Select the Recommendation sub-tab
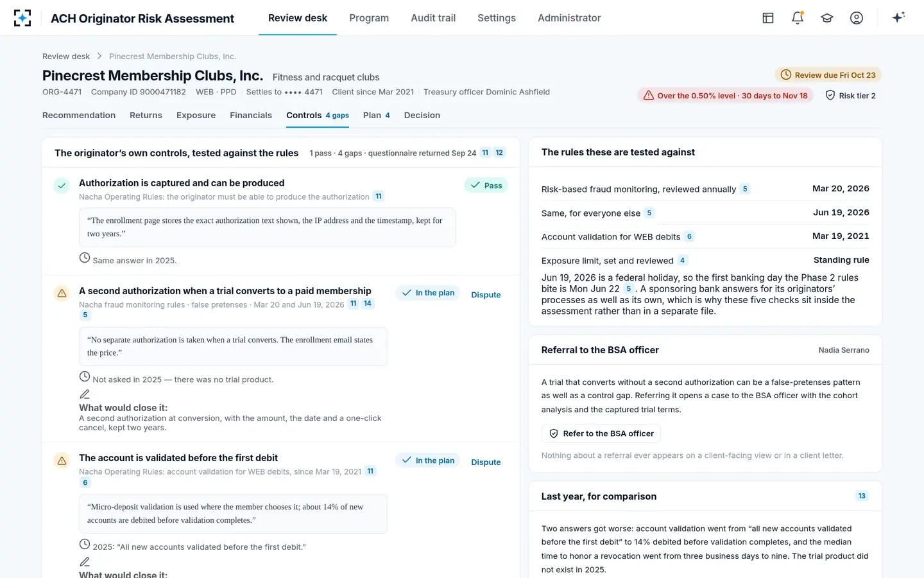 [79, 116]
